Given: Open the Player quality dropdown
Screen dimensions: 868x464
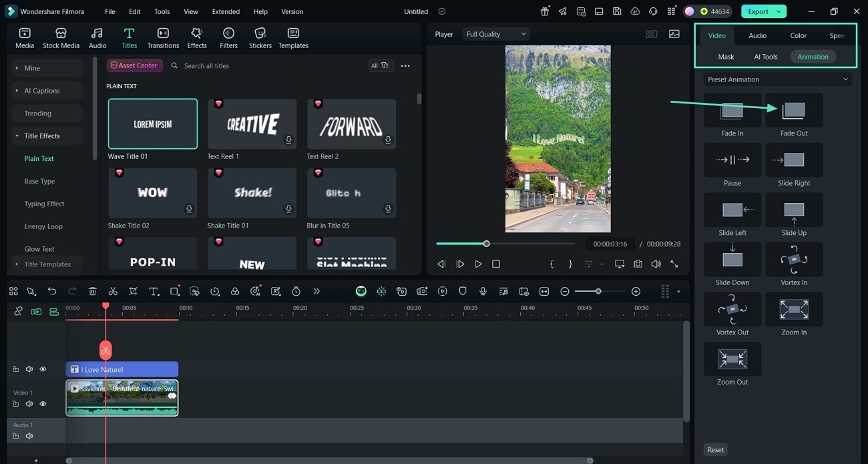Looking at the screenshot, I should coord(495,33).
